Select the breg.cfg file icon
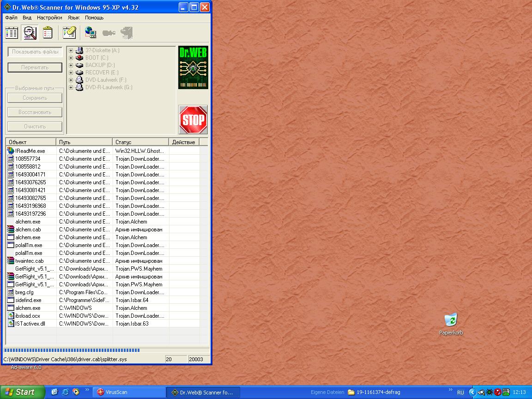Screen dimensions: 532x399 (11, 292)
